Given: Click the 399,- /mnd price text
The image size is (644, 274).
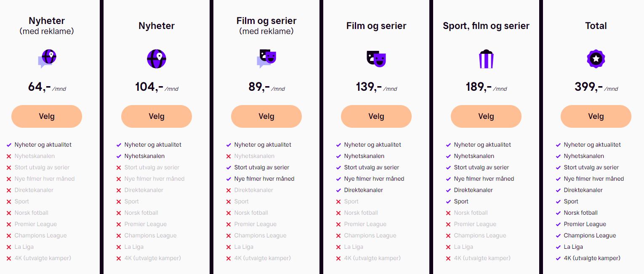Looking at the screenshot, I should [596, 87].
